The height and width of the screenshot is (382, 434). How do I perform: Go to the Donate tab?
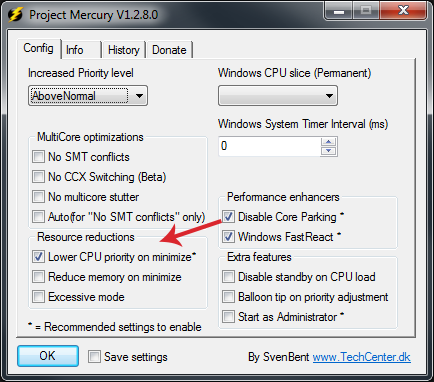tap(169, 50)
